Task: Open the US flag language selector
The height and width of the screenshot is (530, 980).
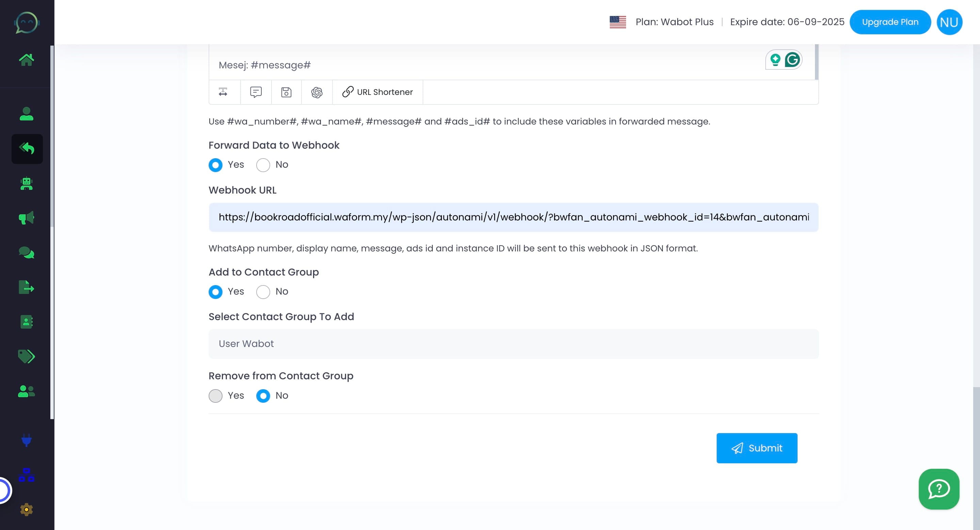Action: coord(617,22)
